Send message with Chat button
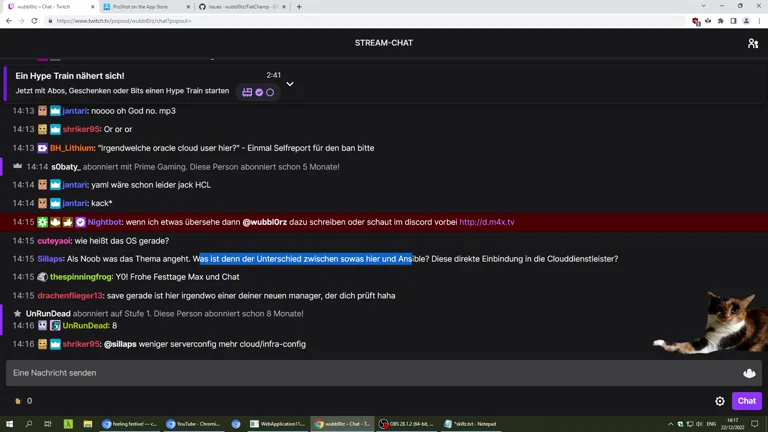Viewport: 768px width, 432px height. 746,401
